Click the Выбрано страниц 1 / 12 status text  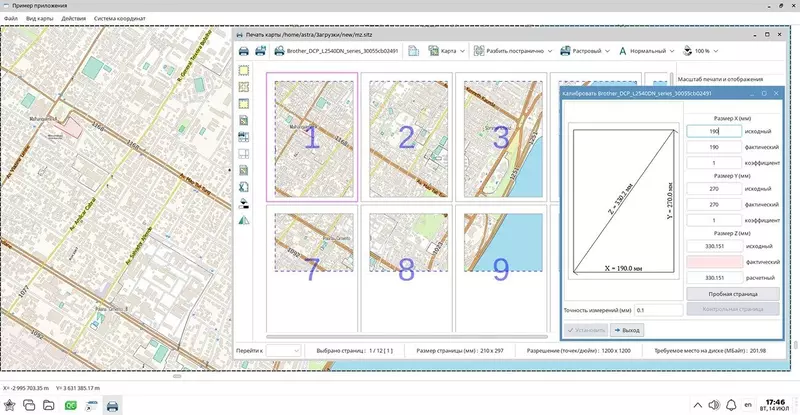pos(355,351)
